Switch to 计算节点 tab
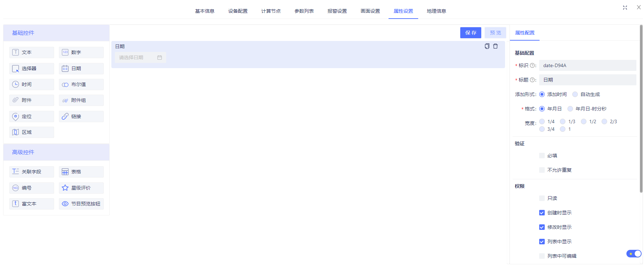644x266 pixels. pos(271,11)
